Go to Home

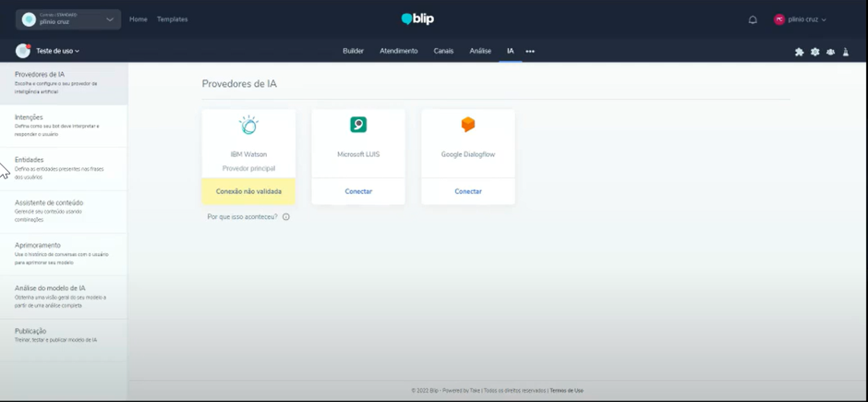(x=139, y=18)
